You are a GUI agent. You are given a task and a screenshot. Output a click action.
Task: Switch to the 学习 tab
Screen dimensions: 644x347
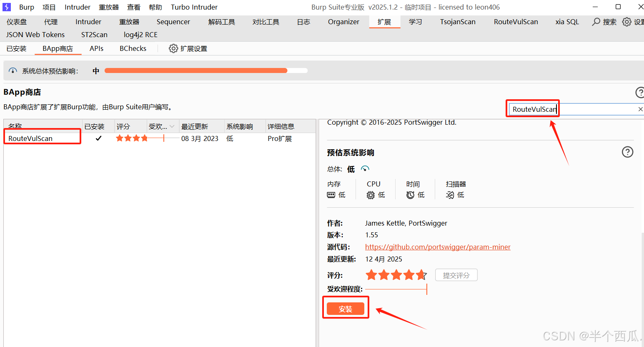415,22
